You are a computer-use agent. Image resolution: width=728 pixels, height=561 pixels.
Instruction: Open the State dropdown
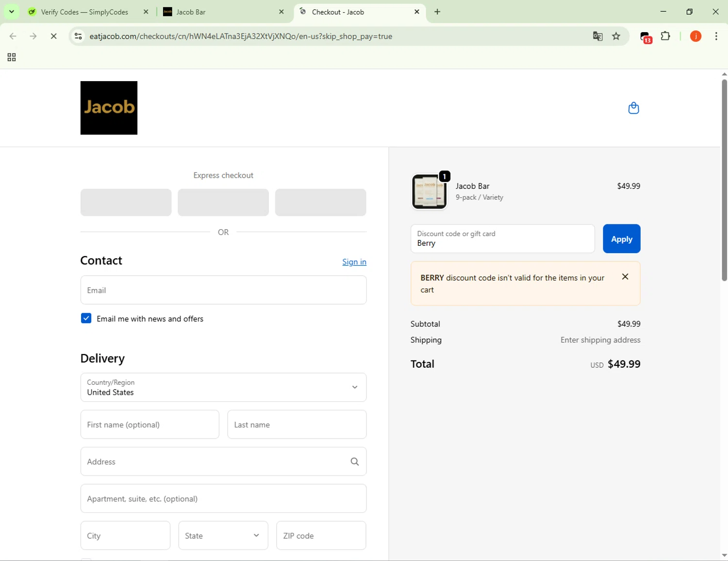pos(223,536)
